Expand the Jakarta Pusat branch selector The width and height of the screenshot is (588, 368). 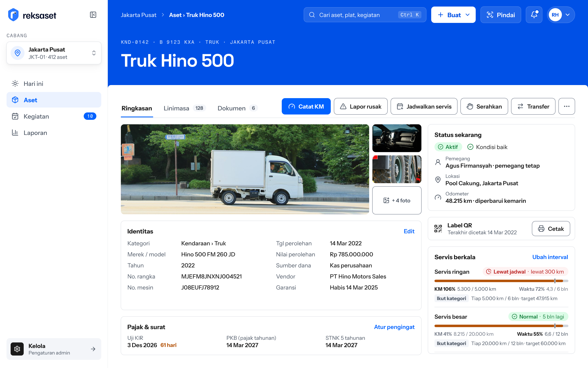[54, 53]
